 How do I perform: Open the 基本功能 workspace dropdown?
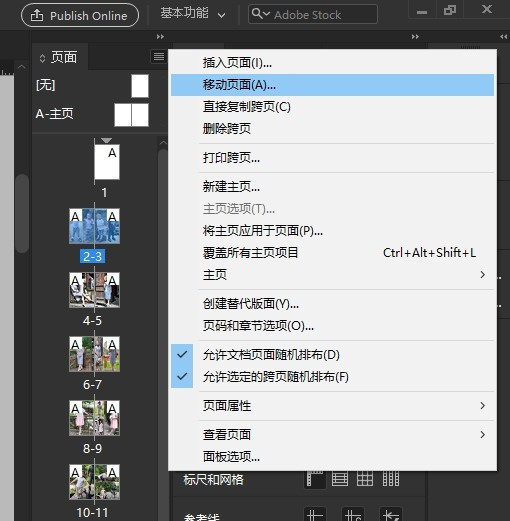(193, 14)
